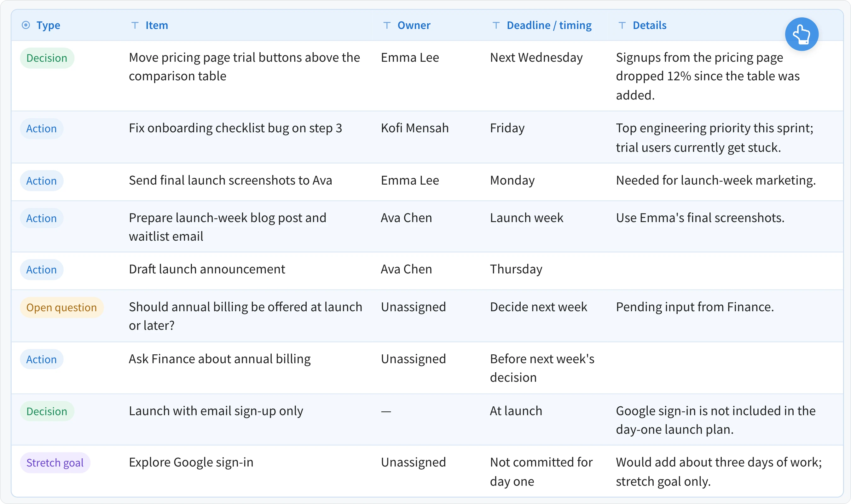Click Action tag on blog post row
This screenshot has height=504, width=851.
click(x=41, y=218)
